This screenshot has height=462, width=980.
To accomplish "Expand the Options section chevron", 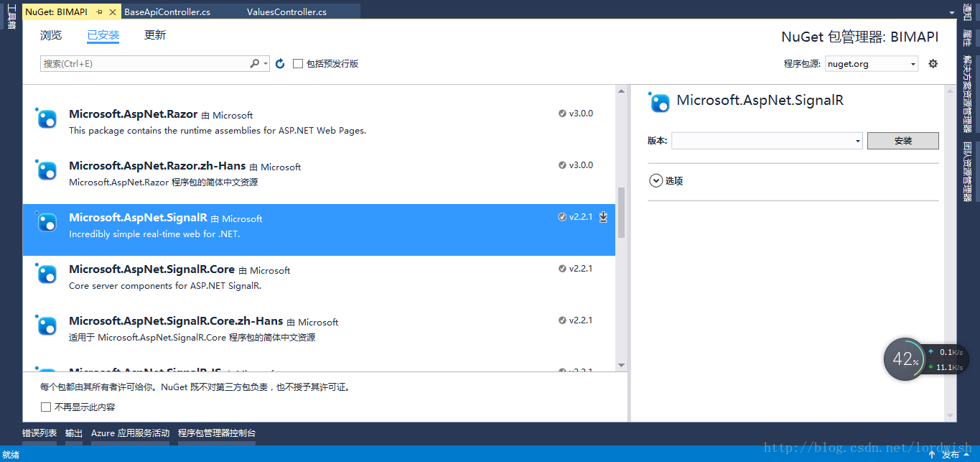I will point(655,181).
